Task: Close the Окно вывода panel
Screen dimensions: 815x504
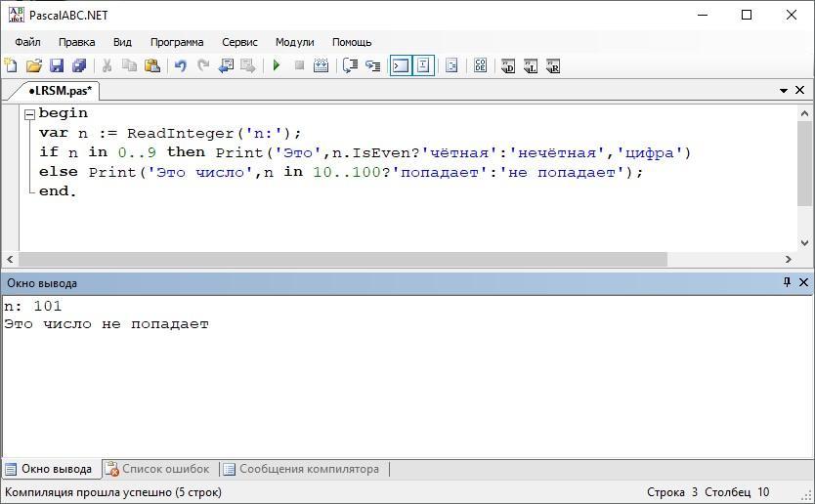Action: coord(803,282)
